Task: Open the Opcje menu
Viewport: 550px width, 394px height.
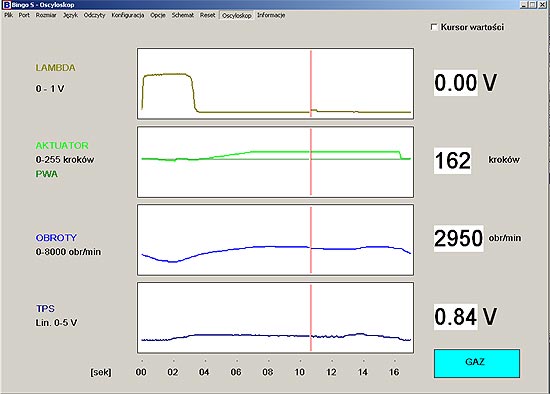Action: click(158, 15)
